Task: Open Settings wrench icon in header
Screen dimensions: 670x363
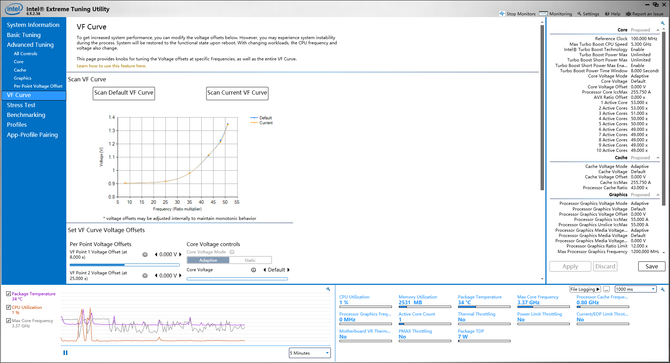Action: pyautogui.click(x=579, y=14)
